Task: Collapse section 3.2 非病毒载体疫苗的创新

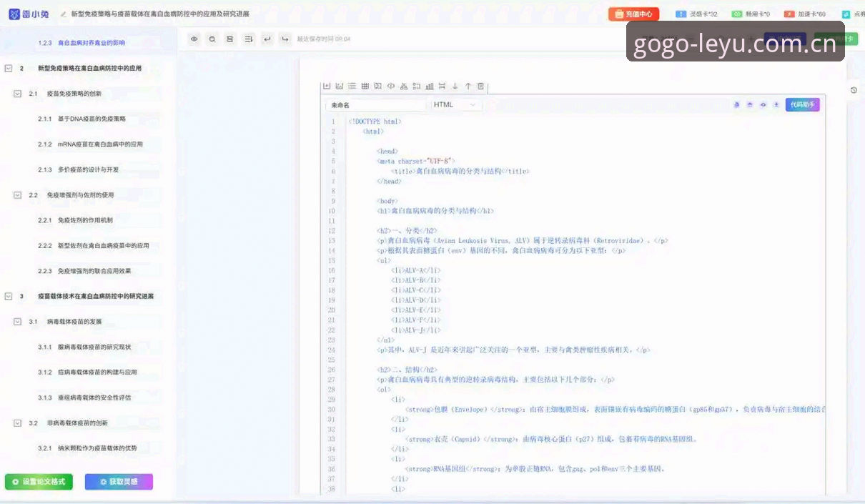Action: coord(18,423)
